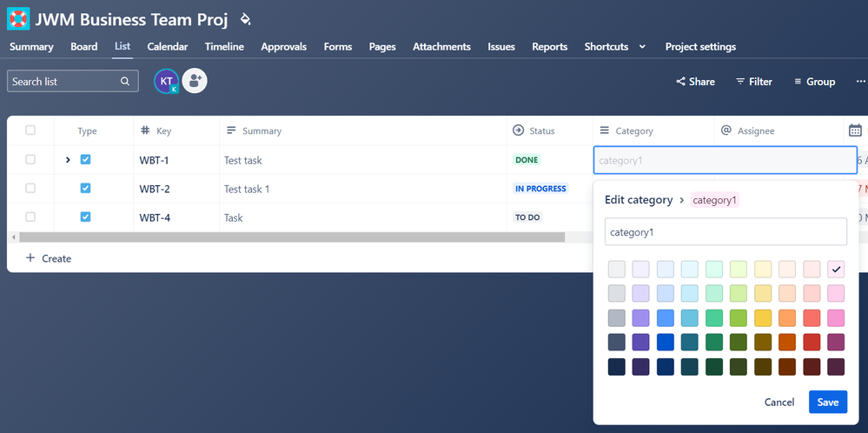Tick the checkbox for row WBT-2
Screen dimensions: 868x433
tap(30, 188)
